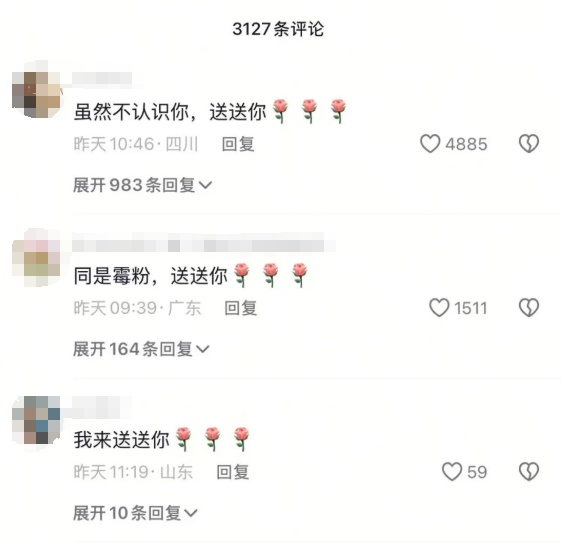562x549 pixels.
Task: Open second commenter's avatar profile
Action: click(x=36, y=257)
